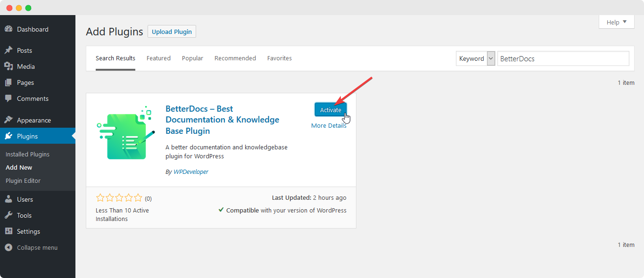This screenshot has width=644, height=278.
Task: Open the Installed Plugins submenu item
Action: [27, 154]
